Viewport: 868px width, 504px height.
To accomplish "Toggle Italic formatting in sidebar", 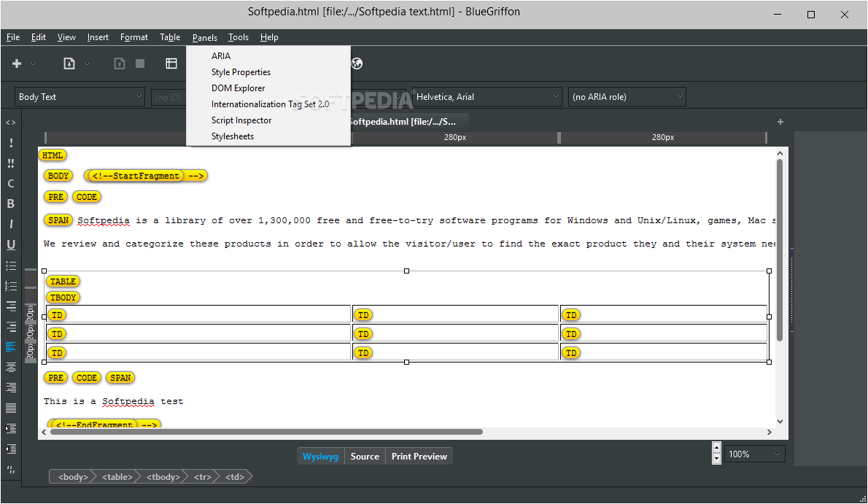I will 10,225.
